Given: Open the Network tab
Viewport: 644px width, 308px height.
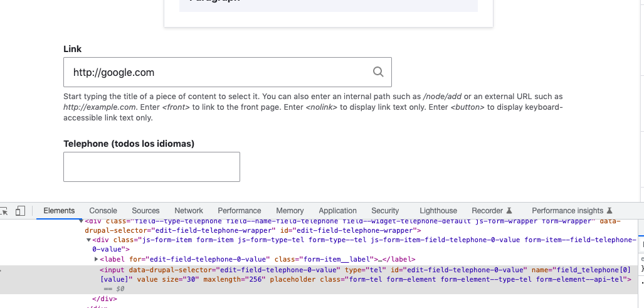Looking at the screenshot, I should [x=189, y=211].
